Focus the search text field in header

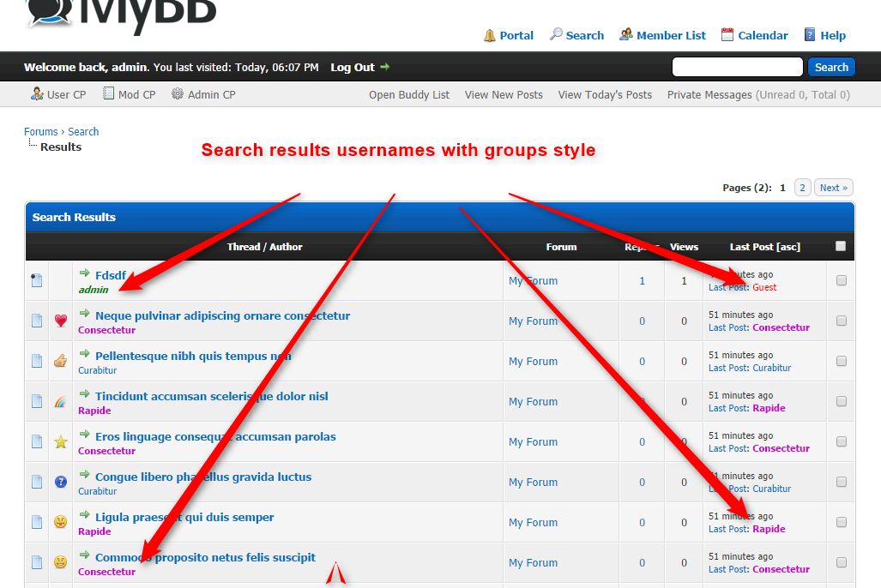(x=738, y=67)
